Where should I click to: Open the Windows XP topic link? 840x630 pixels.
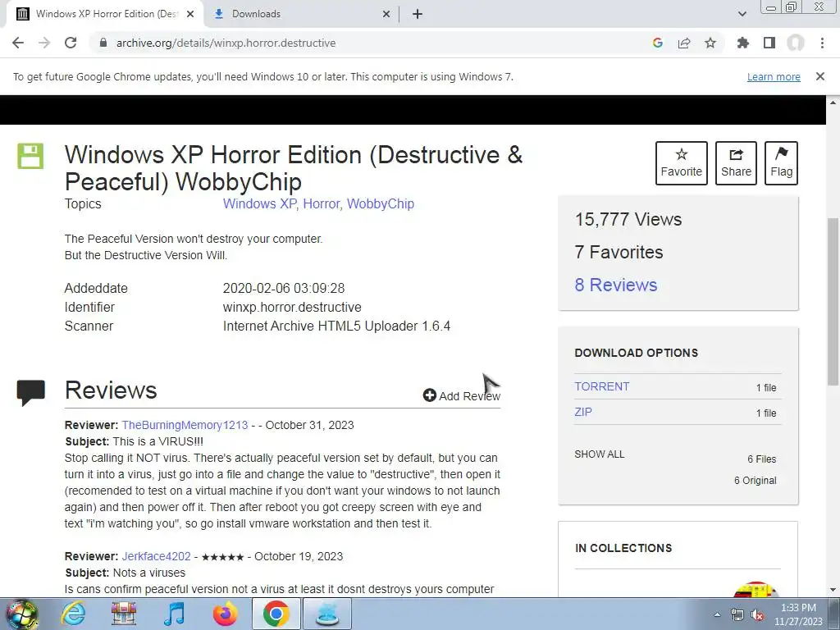pos(259,203)
